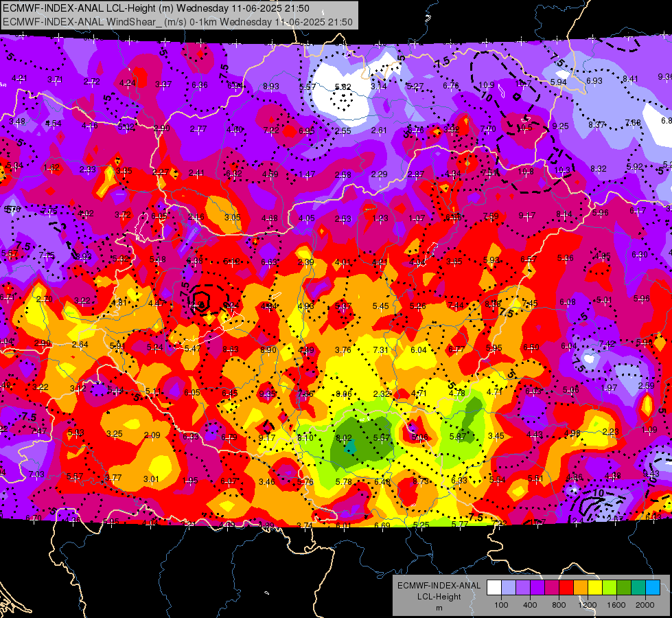This screenshot has width=672, height=618.
Task: Click the legend tick label 800
Action: [x=559, y=605]
